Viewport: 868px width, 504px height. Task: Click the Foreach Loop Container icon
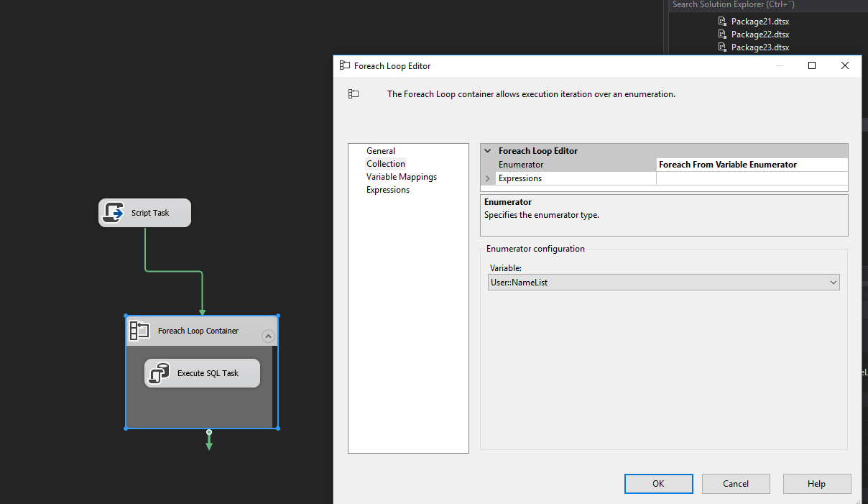[x=139, y=331]
